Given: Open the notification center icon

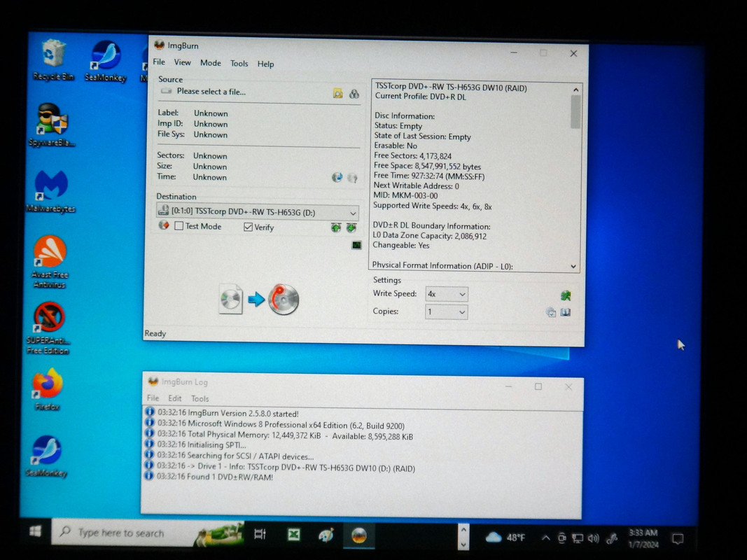Looking at the screenshot, I should [x=678, y=539].
